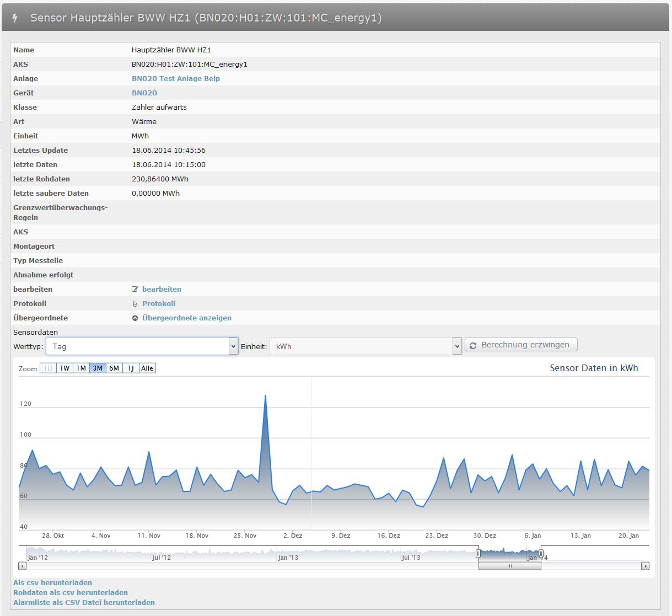The image size is (672, 616).
Task: Open the Einheit dropdown showing kWh
Action: pyautogui.click(x=365, y=346)
